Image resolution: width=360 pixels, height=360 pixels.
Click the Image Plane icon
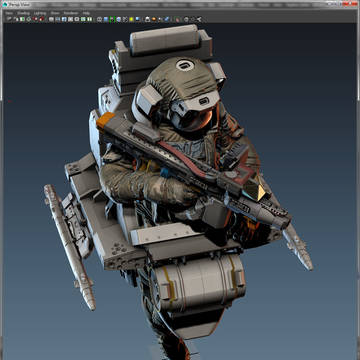(x=29, y=19)
